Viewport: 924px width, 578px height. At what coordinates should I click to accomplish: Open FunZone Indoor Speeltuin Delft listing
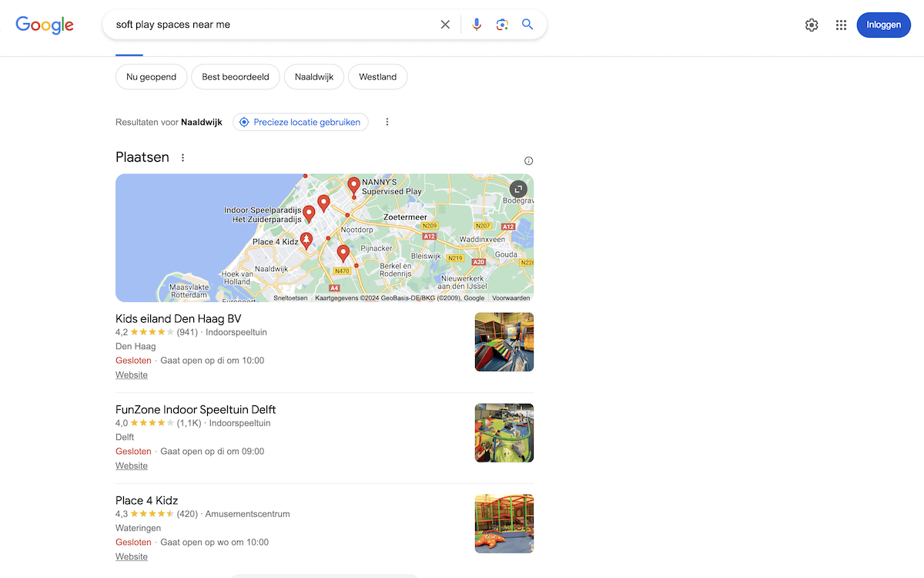point(196,409)
